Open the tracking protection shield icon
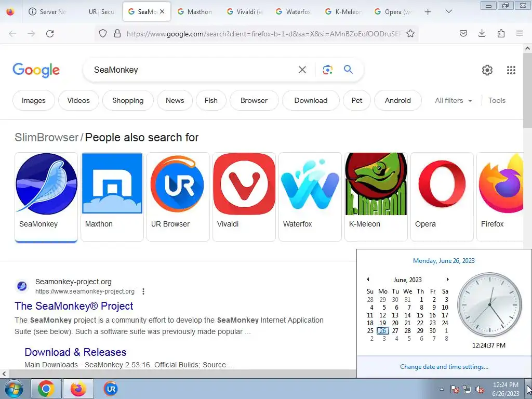This screenshot has width=532, height=399. click(103, 33)
